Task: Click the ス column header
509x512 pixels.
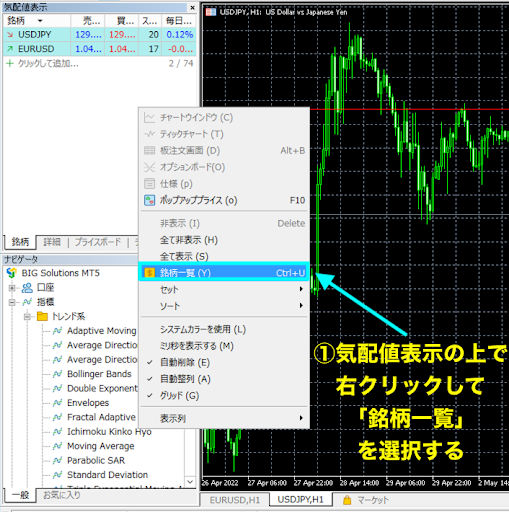Action: (x=150, y=21)
